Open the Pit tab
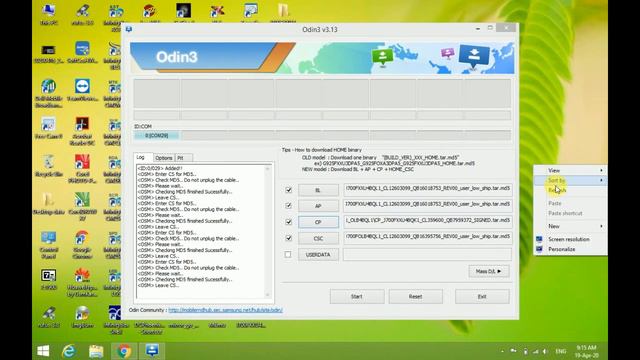Screen dimensions: 640x360 tap(183, 158)
